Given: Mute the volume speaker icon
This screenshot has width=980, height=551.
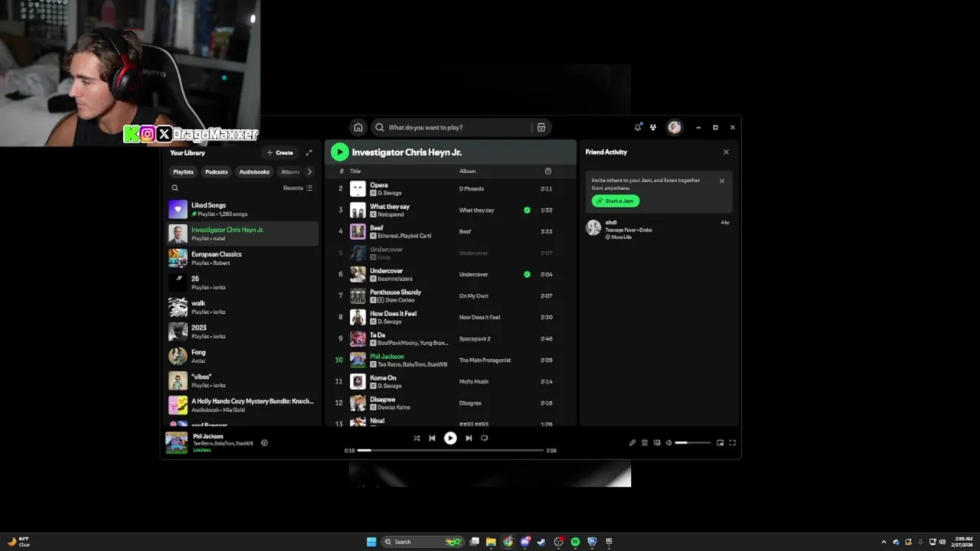Looking at the screenshot, I should coord(668,442).
